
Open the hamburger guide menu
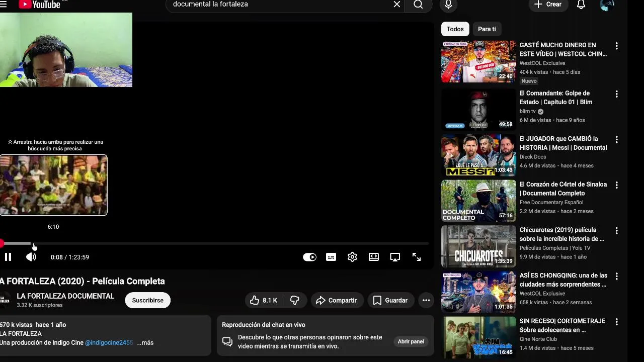[4, 5]
